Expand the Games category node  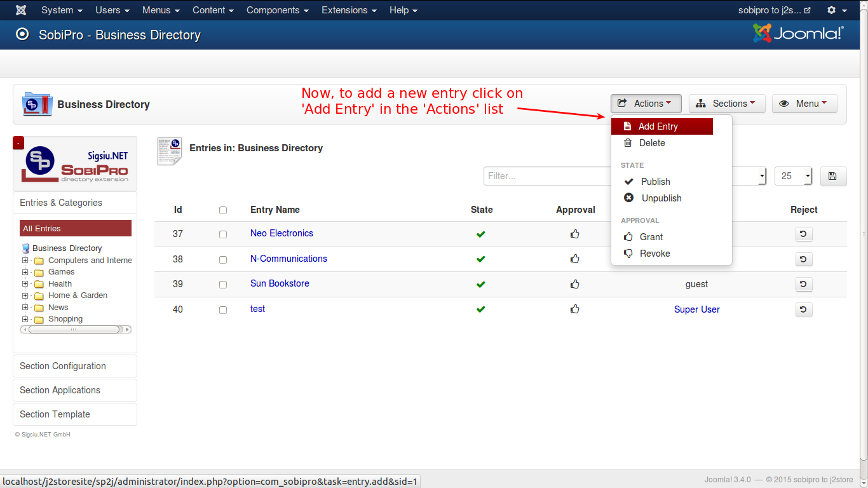25,272
